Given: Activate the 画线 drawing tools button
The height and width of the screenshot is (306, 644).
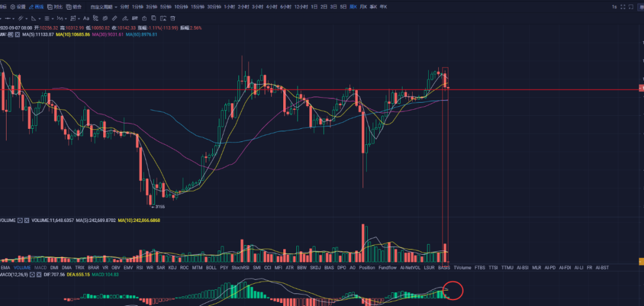Looking at the screenshot, I should 36,7.
